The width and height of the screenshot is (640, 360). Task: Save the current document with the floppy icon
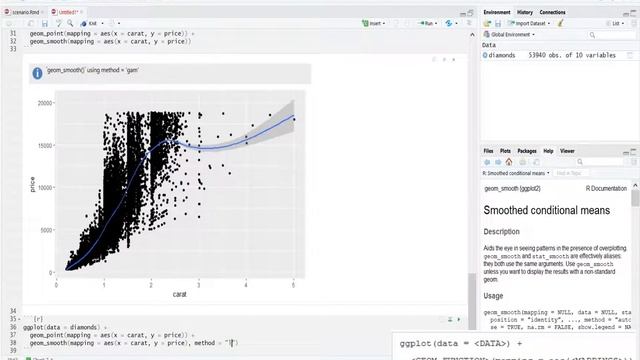44,24
